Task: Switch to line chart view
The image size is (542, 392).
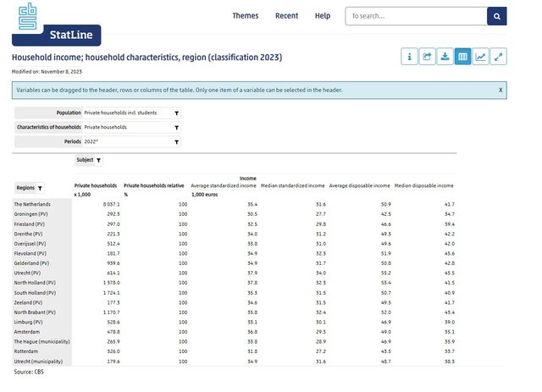Action: (x=481, y=57)
